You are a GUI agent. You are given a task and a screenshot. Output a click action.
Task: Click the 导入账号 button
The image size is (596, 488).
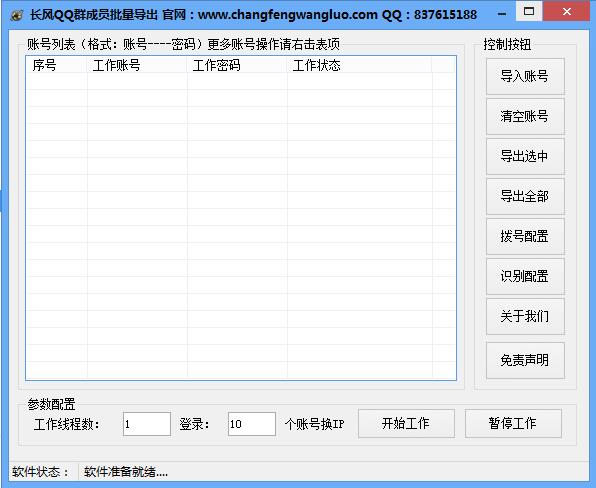coord(525,76)
